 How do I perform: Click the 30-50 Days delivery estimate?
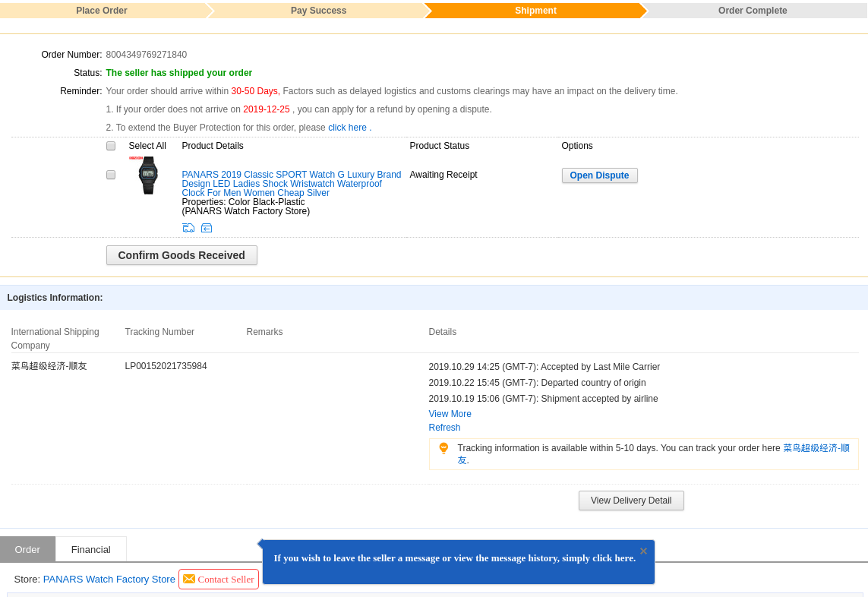coord(255,91)
